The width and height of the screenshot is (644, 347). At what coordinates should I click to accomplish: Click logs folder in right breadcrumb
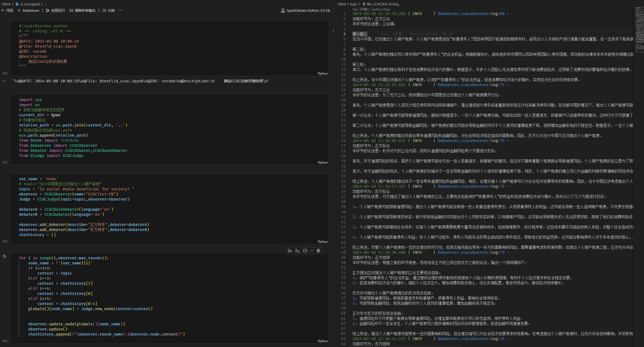pos(353,4)
